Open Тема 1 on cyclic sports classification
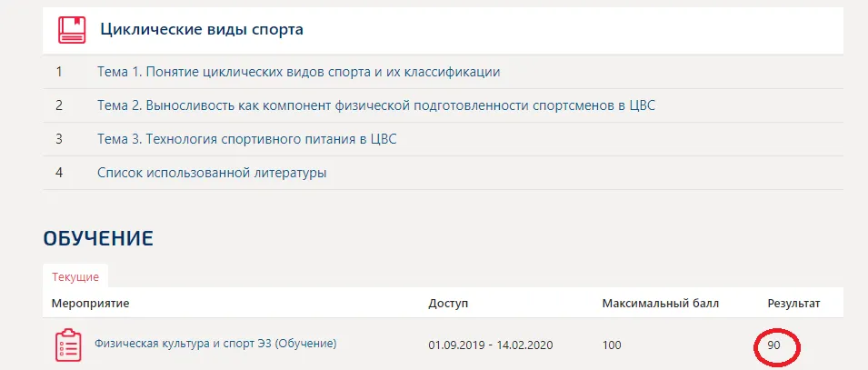Viewport: 868px width, 370px height. (x=298, y=72)
